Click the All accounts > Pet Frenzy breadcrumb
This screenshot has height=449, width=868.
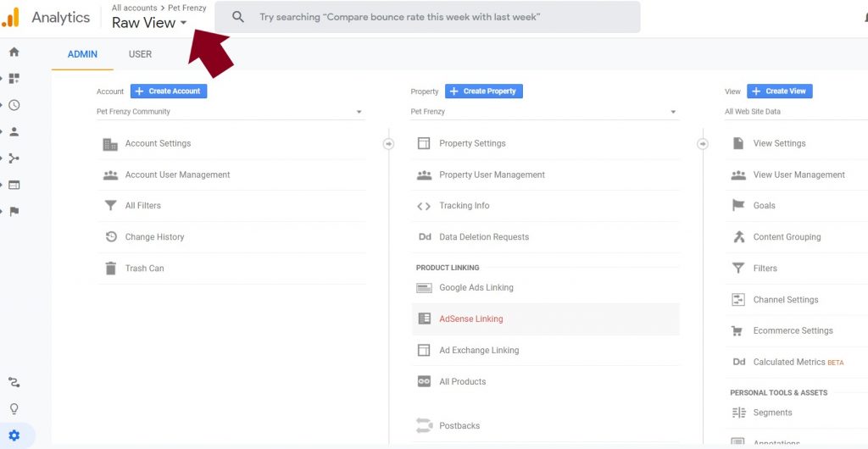point(159,8)
